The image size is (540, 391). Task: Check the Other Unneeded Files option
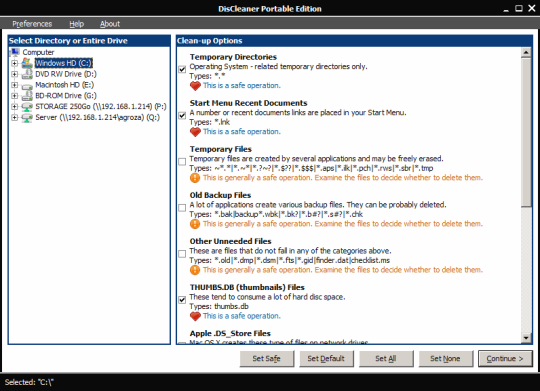coord(182,254)
